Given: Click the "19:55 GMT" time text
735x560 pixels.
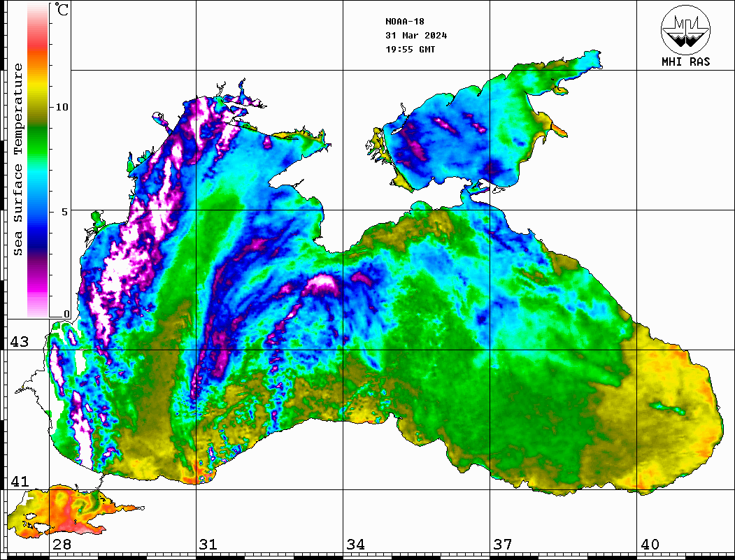Looking at the screenshot, I should [x=411, y=49].
